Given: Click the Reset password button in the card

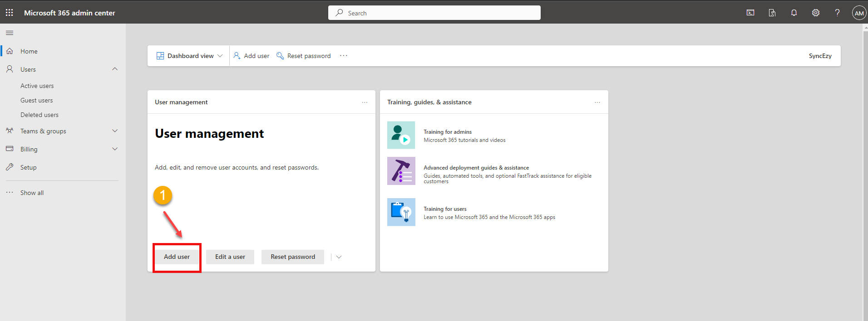Looking at the screenshot, I should (293, 257).
